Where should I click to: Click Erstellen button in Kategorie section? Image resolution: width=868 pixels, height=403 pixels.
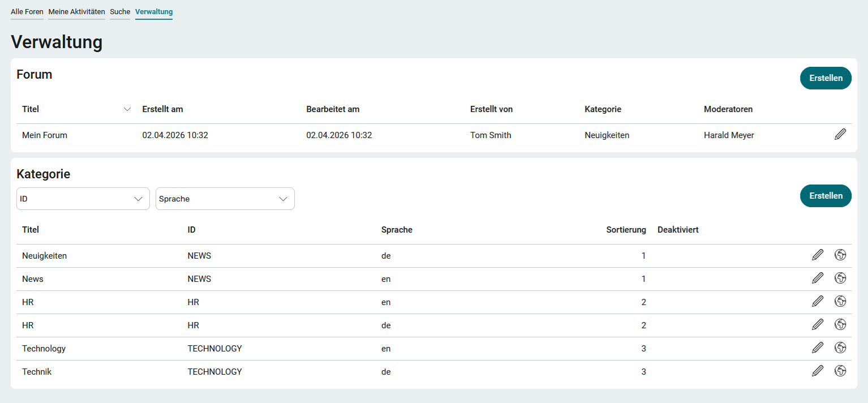825,196
